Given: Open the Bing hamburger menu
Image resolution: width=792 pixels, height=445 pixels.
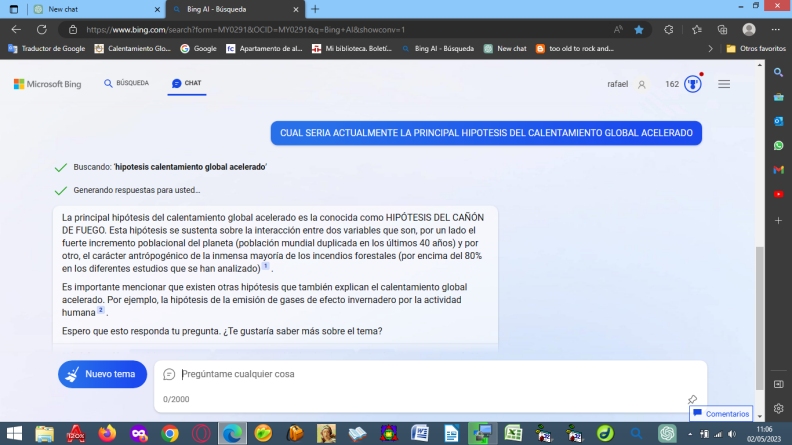Looking at the screenshot, I should tap(724, 84).
